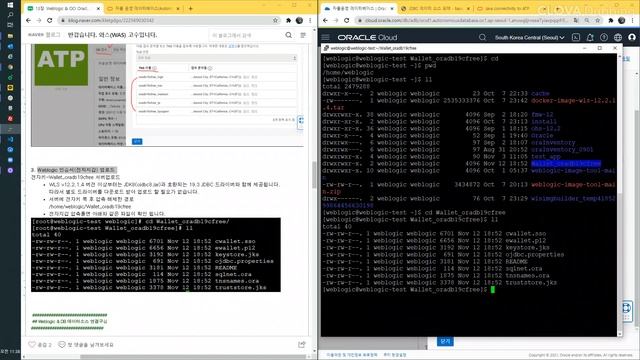Expand South Korea Central region dropdown
This screenshot has width=640, height=360.
click(529, 37)
